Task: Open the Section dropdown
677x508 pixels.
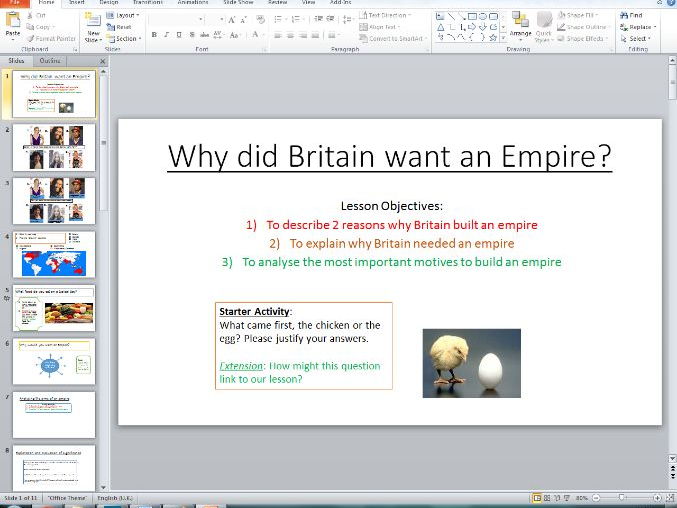Action: (x=124, y=38)
